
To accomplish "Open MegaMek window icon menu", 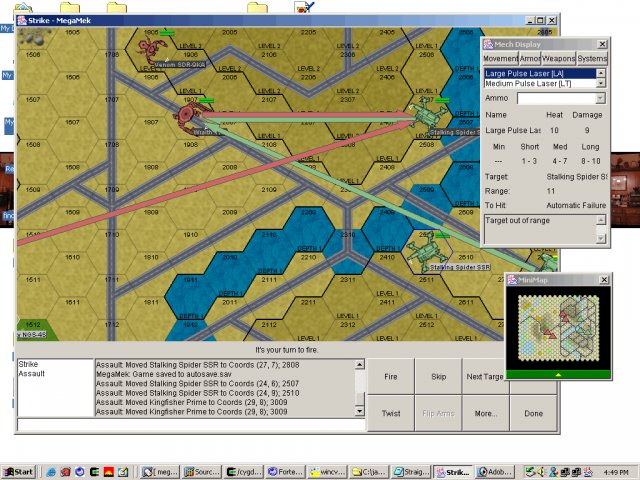I will point(22,20).
